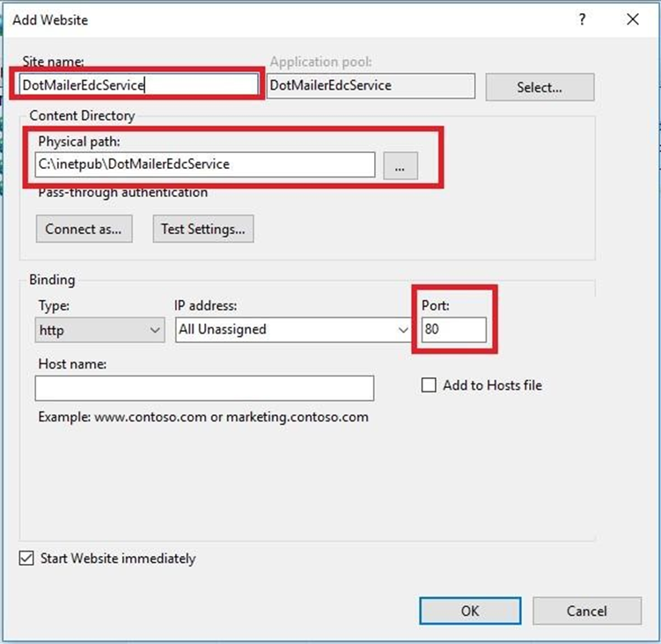Uncheck Start Website immediately
Image resolution: width=661 pixels, height=644 pixels.
point(26,559)
